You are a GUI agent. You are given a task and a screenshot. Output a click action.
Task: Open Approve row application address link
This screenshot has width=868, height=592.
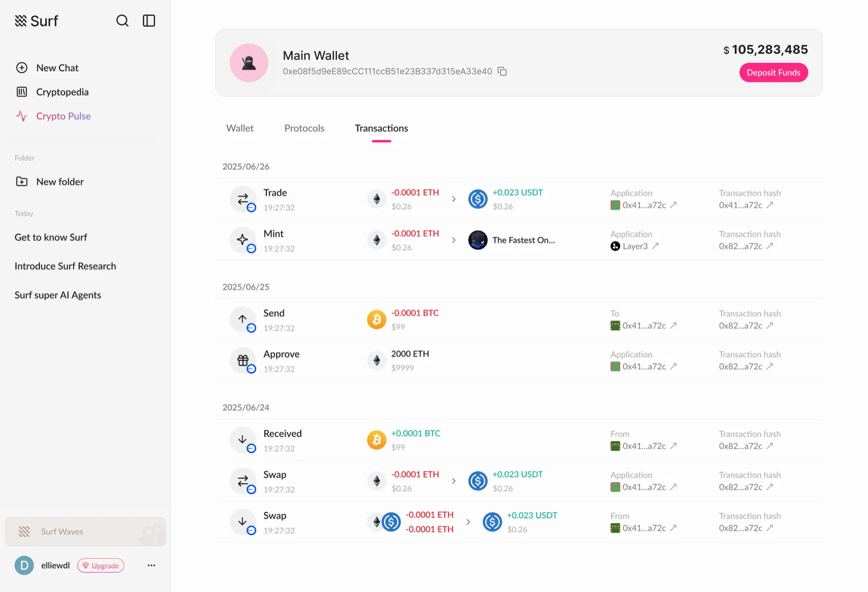(644, 367)
